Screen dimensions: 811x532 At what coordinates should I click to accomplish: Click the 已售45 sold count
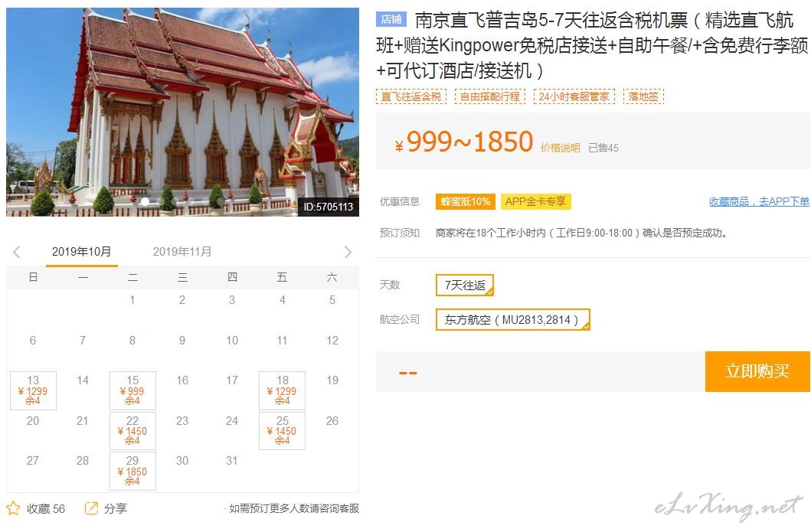(x=603, y=148)
